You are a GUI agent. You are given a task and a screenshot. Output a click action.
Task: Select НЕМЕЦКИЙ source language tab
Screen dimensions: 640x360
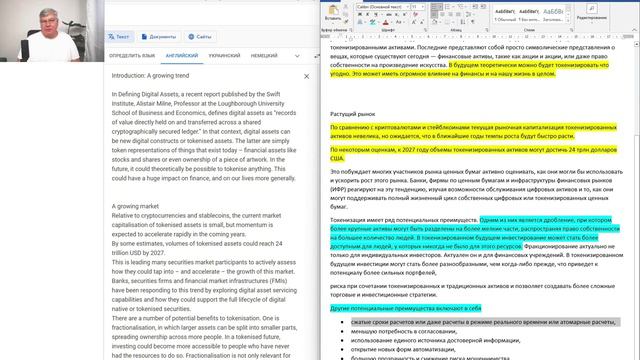[x=264, y=56]
